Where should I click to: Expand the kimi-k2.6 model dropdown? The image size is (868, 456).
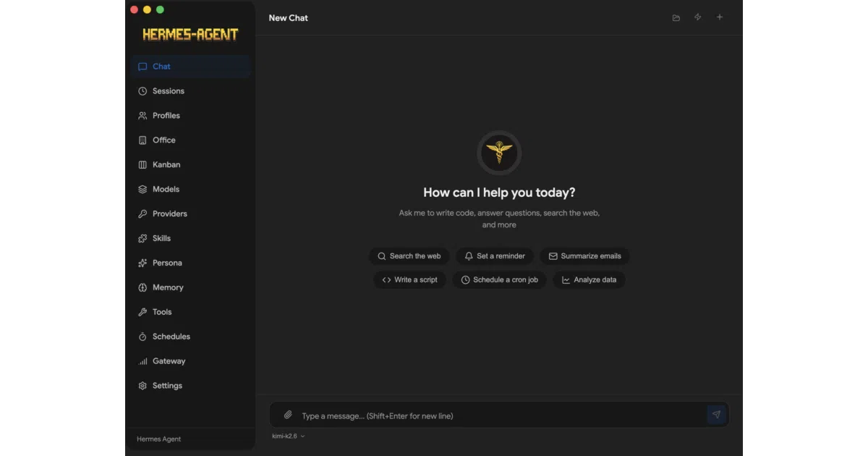click(289, 436)
